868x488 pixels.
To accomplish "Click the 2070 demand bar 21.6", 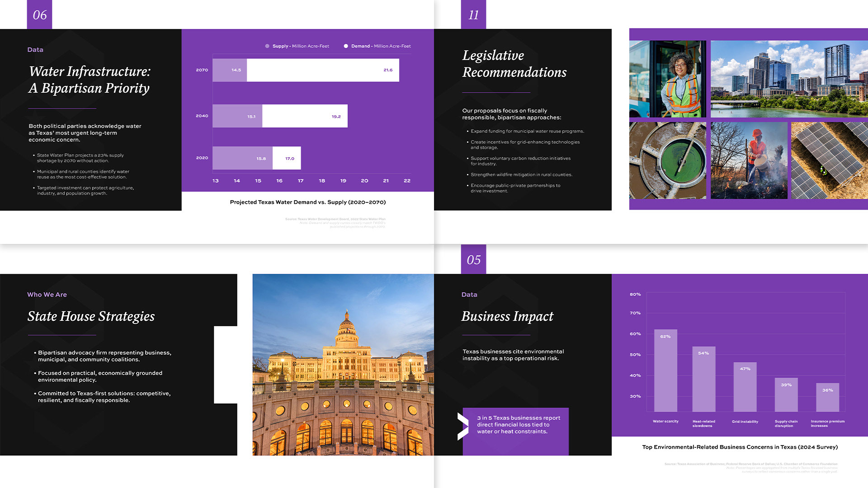I will pos(323,70).
